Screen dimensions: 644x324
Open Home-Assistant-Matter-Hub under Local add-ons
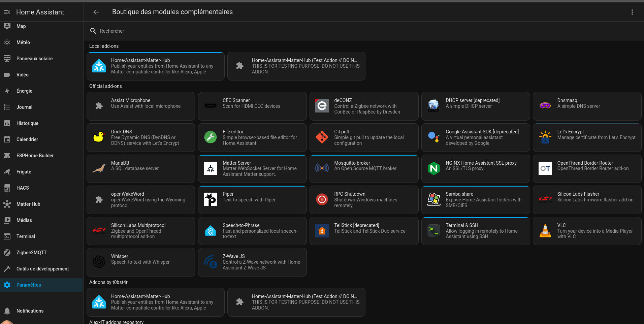(x=156, y=66)
